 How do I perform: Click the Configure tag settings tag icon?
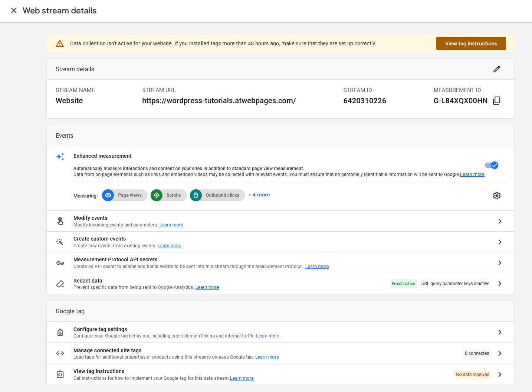click(x=60, y=332)
